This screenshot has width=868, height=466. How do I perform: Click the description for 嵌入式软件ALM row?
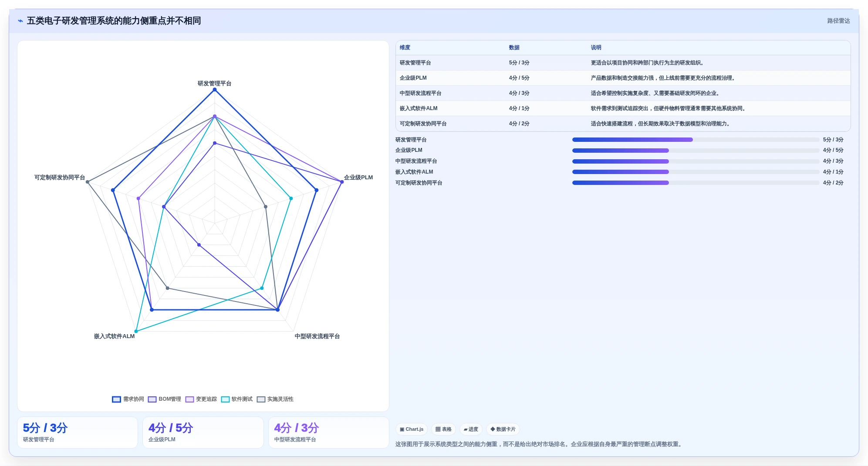coord(669,108)
